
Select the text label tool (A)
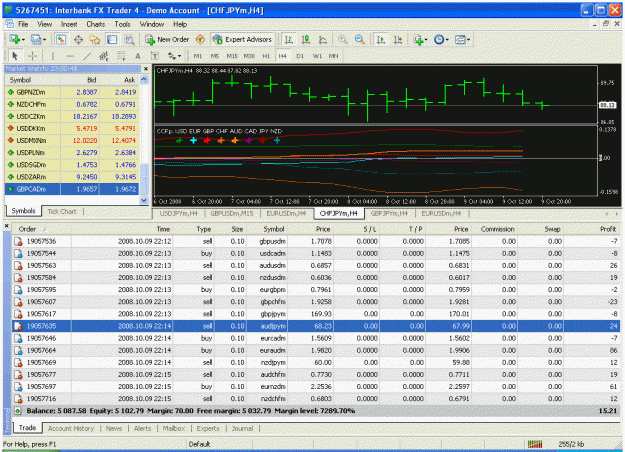[138, 56]
